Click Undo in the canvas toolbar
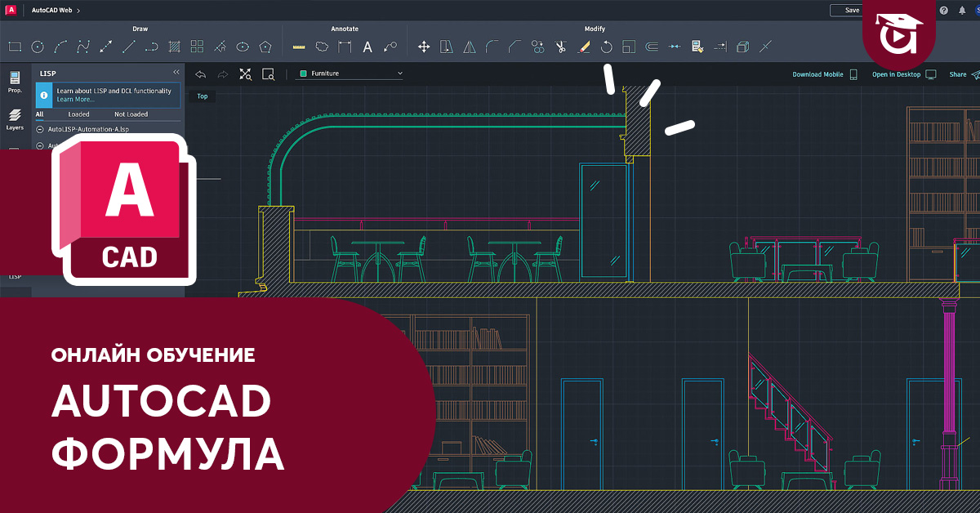The width and height of the screenshot is (980, 513). (x=201, y=74)
